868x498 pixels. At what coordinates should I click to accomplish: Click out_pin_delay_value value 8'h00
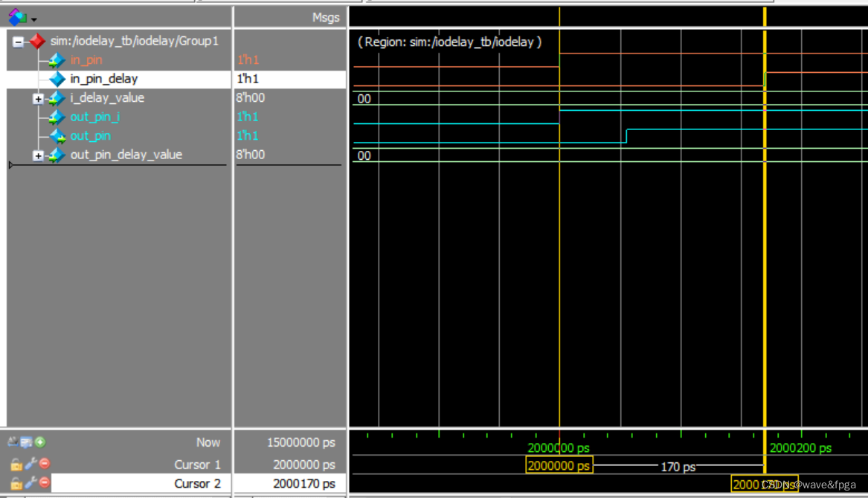pyautogui.click(x=250, y=155)
